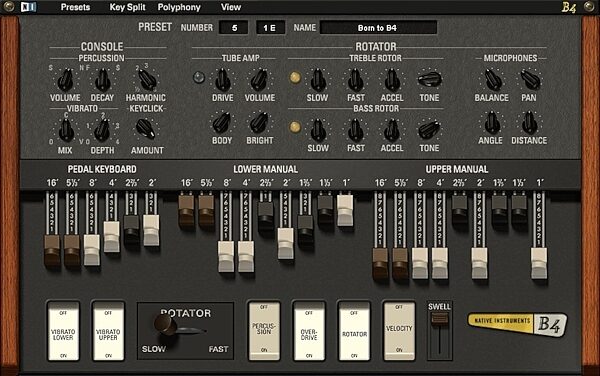Toggle the Vibrato Upper switch
This screenshot has height=376, width=600.
(x=108, y=331)
